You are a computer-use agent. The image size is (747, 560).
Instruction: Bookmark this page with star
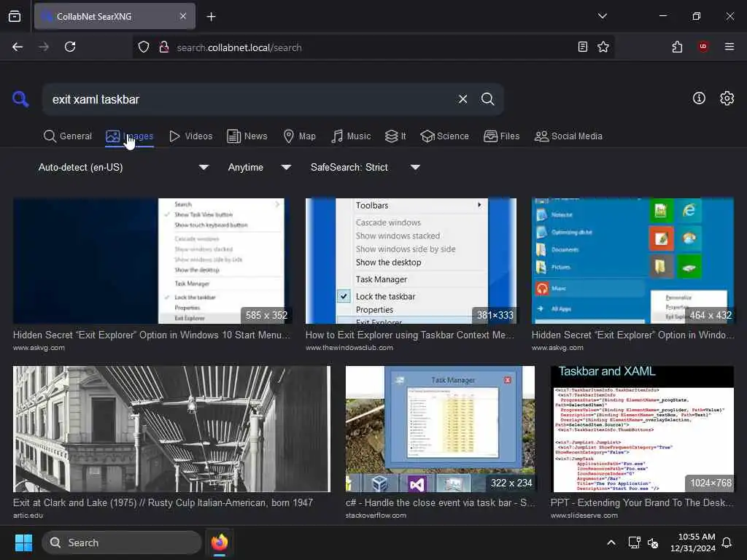pos(603,47)
